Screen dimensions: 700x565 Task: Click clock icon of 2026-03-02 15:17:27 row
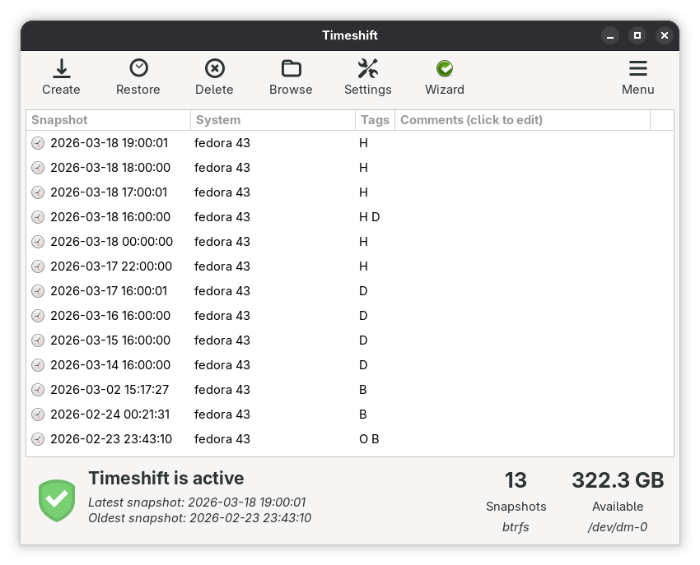click(x=38, y=390)
